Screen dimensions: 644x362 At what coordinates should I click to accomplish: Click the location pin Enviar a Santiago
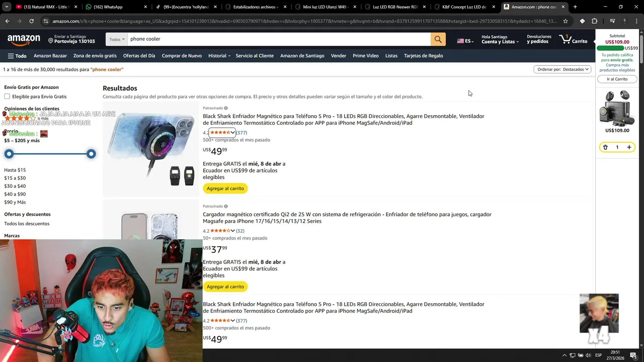(x=71, y=39)
